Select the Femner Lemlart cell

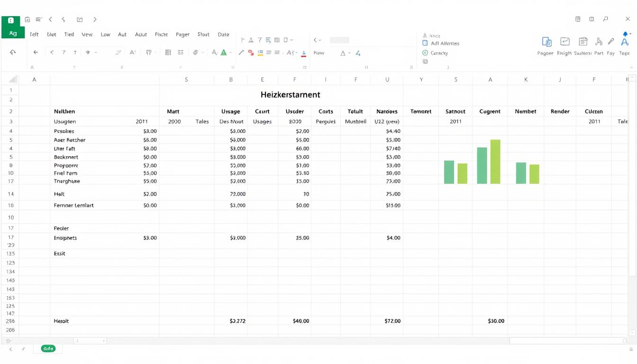(x=74, y=206)
